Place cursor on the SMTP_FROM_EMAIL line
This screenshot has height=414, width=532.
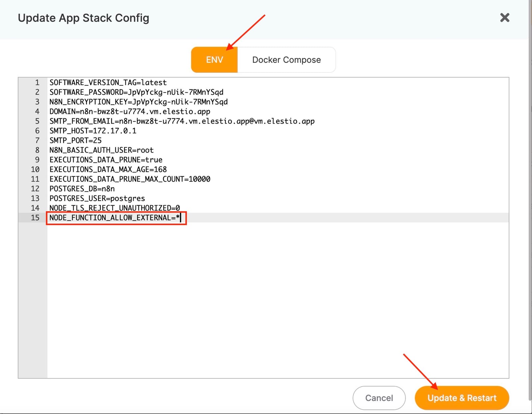pyautogui.click(x=181, y=121)
